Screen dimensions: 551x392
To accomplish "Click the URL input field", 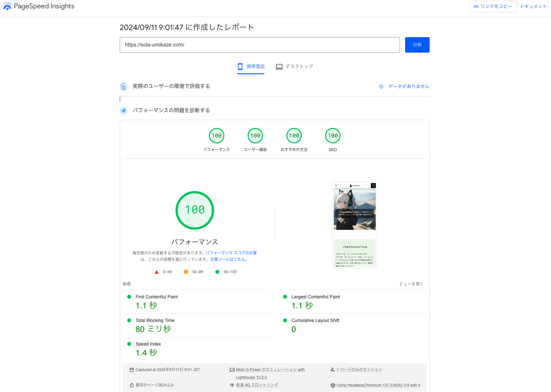I will pos(260,45).
